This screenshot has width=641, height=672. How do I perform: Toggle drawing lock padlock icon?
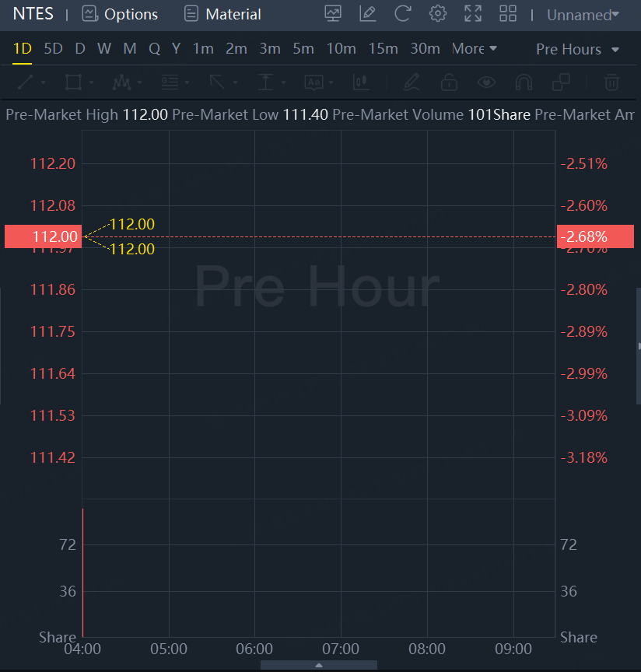coord(449,82)
